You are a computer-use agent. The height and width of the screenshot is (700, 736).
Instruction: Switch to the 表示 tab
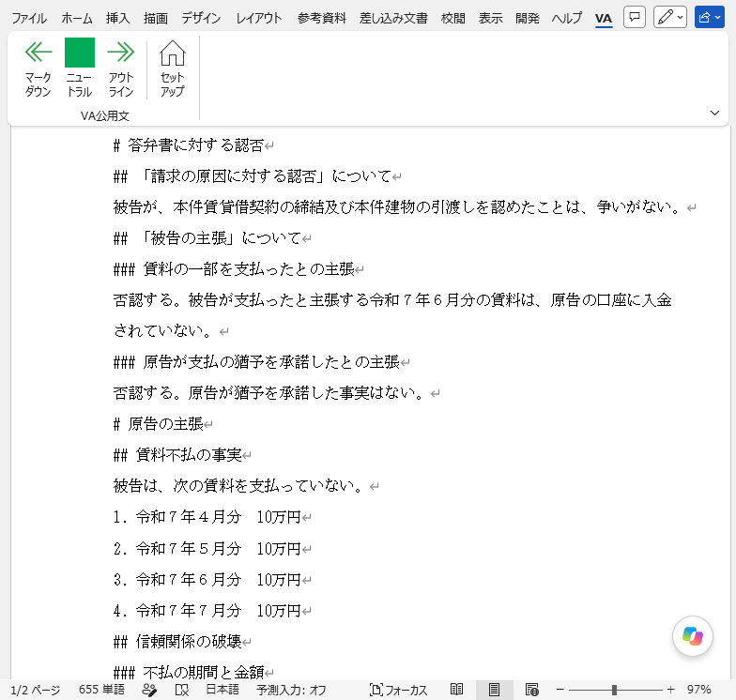(x=490, y=19)
